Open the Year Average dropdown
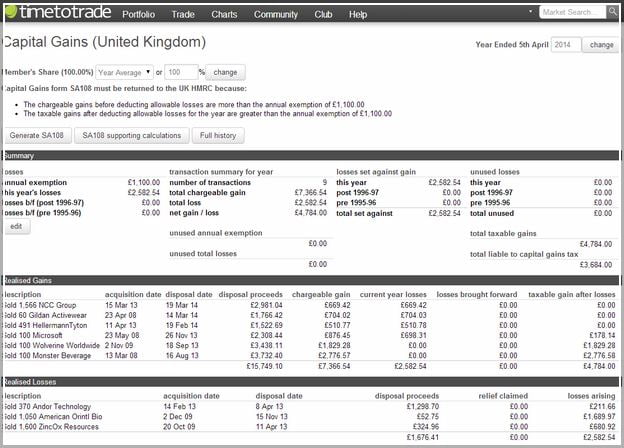 [125, 72]
